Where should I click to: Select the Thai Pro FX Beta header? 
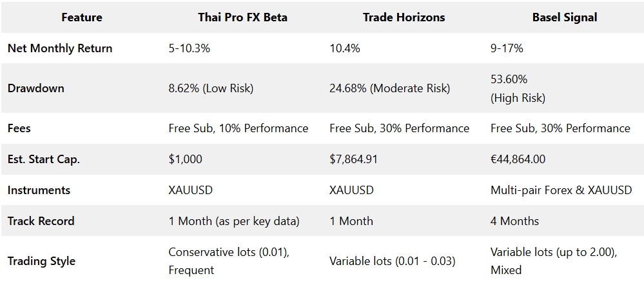pyautogui.click(x=242, y=17)
